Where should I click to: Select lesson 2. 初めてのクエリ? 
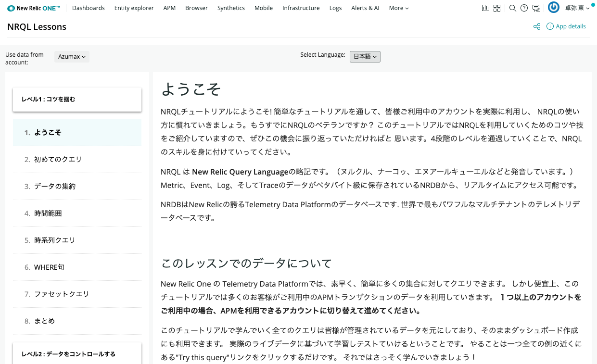tap(77, 160)
